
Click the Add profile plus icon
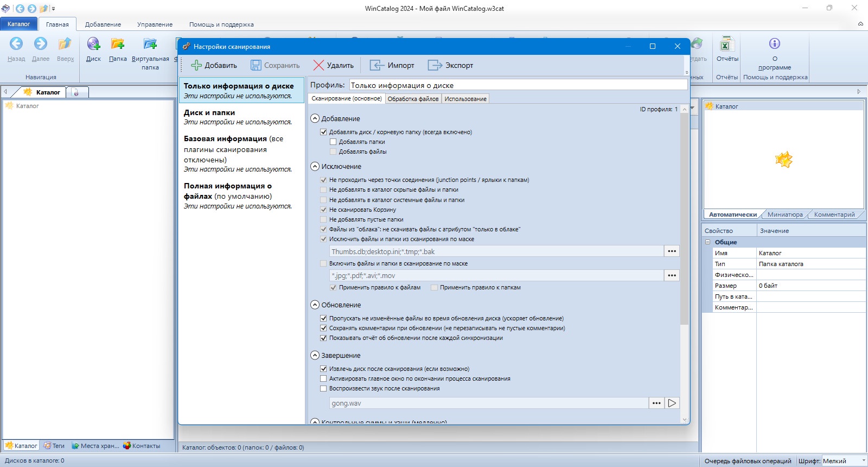(196, 65)
